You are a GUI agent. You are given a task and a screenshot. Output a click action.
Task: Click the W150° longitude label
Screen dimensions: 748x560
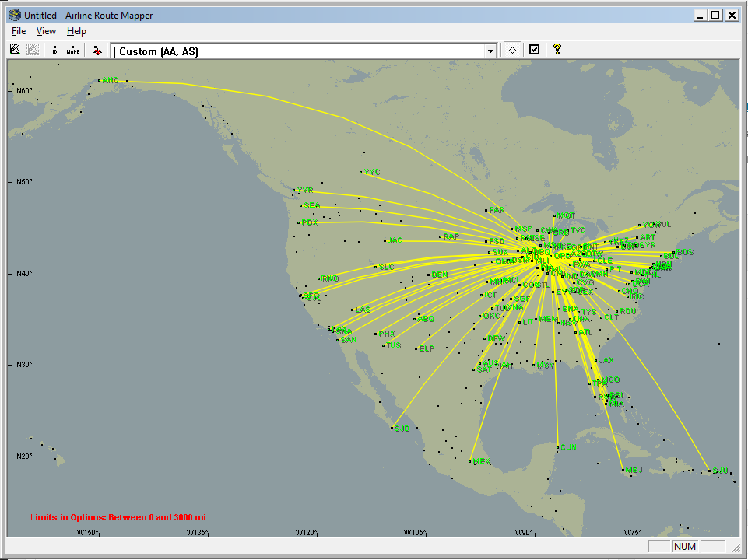coord(88,532)
